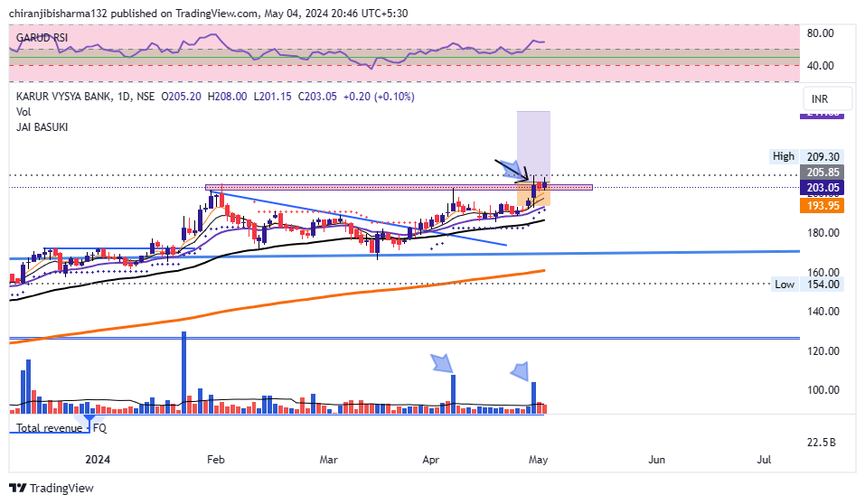
Task: Click the May label on time axis
Action: (538, 460)
